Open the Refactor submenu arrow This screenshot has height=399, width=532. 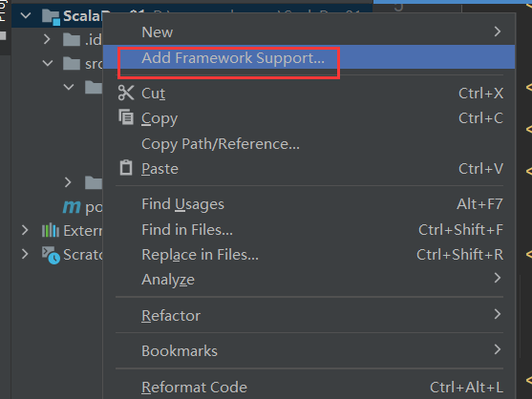click(x=498, y=314)
